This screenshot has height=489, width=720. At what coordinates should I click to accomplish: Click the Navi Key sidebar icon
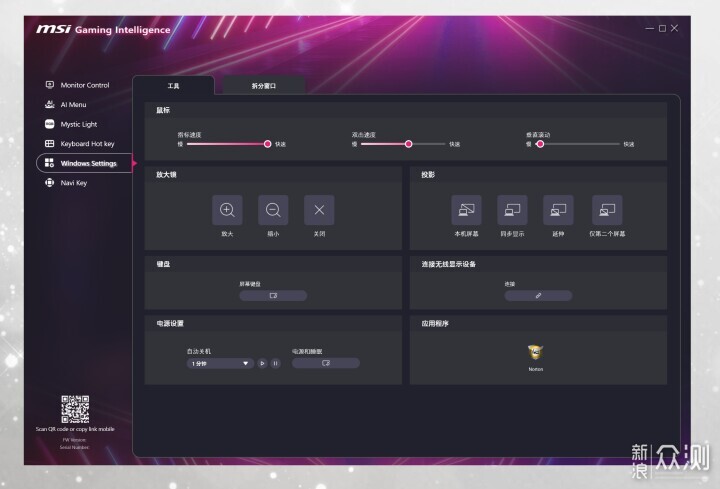click(50, 183)
